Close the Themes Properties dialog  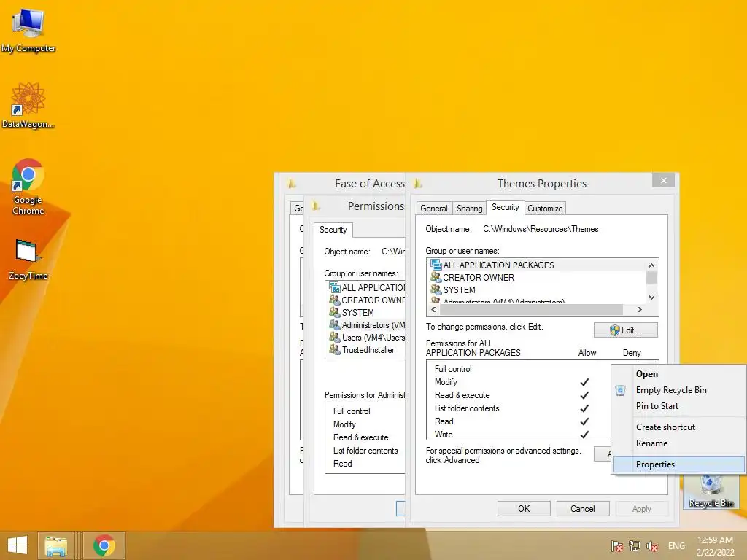point(664,181)
